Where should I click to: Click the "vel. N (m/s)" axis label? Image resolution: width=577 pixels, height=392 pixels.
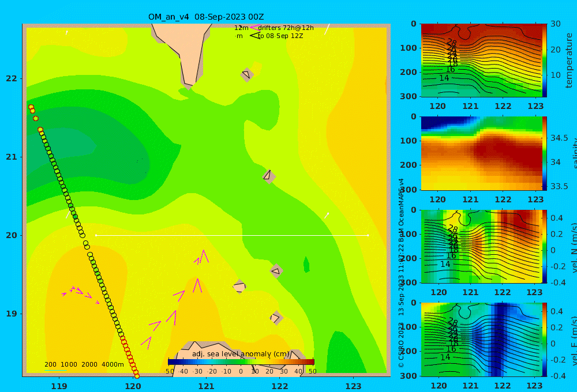pos(574,247)
